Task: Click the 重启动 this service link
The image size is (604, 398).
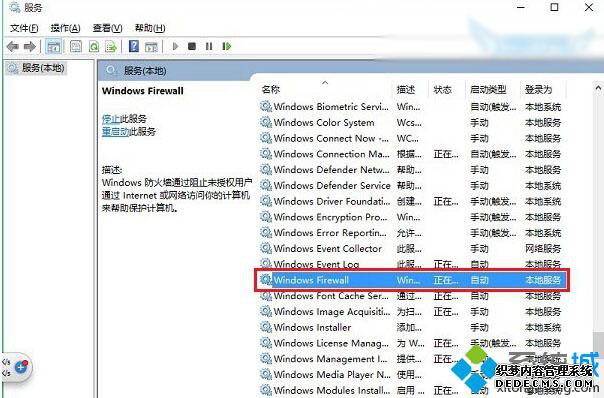Action: point(115,132)
